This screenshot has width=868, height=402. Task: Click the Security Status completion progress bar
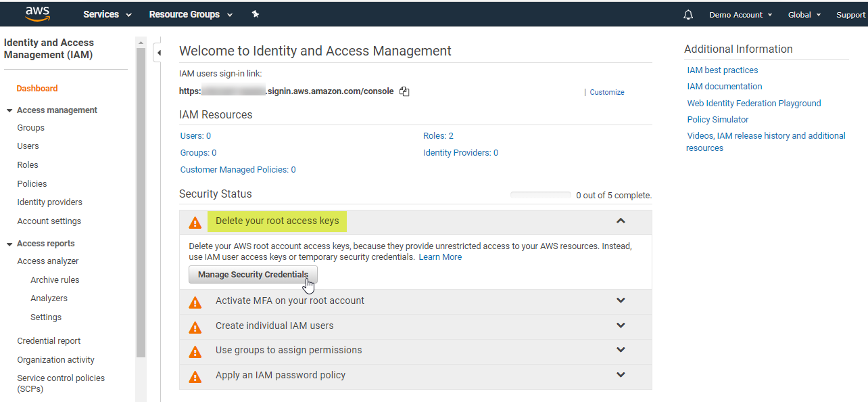(x=540, y=194)
